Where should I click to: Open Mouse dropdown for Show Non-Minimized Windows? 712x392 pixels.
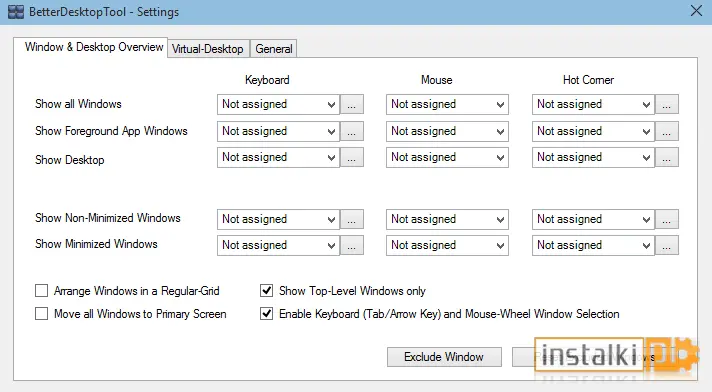tap(447, 219)
